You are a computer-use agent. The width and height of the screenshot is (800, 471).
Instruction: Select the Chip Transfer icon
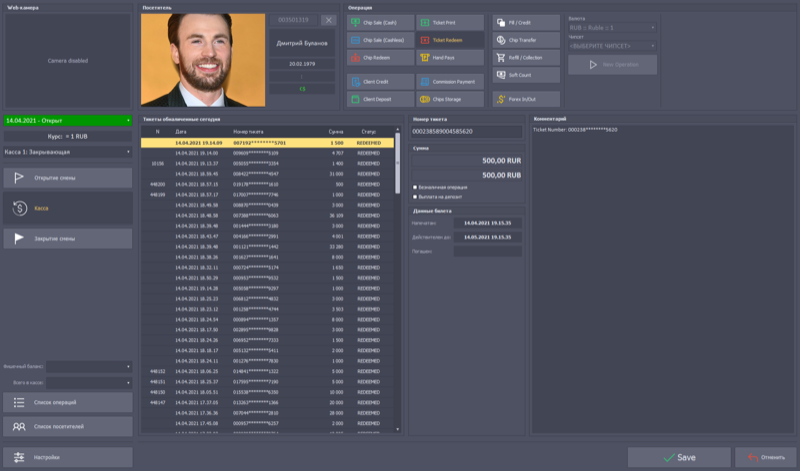(x=502, y=40)
